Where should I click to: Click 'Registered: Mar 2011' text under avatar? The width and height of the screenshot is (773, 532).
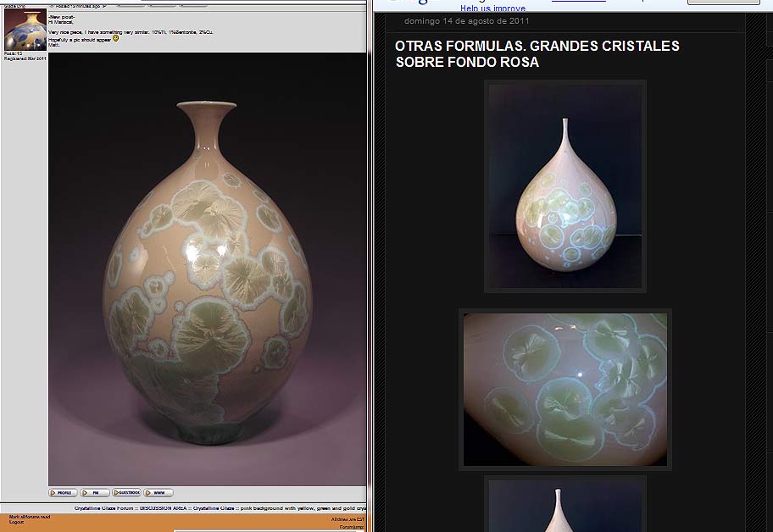click(25, 58)
